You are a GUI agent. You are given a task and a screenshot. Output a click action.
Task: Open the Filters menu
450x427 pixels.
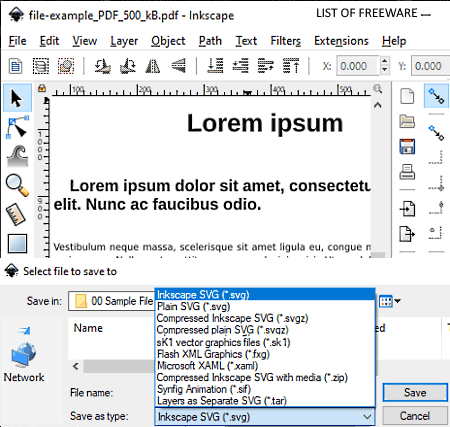click(x=285, y=41)
